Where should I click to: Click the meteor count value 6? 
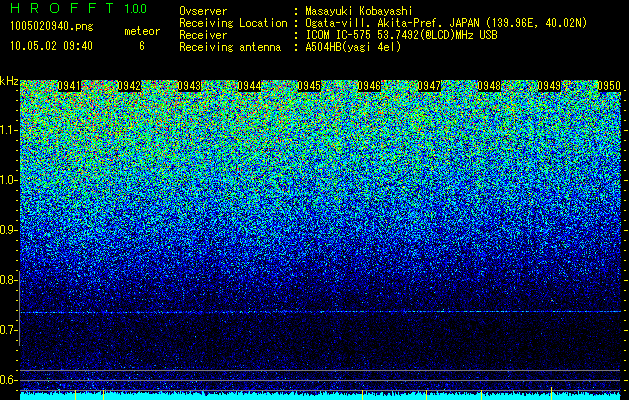(142, 46)
